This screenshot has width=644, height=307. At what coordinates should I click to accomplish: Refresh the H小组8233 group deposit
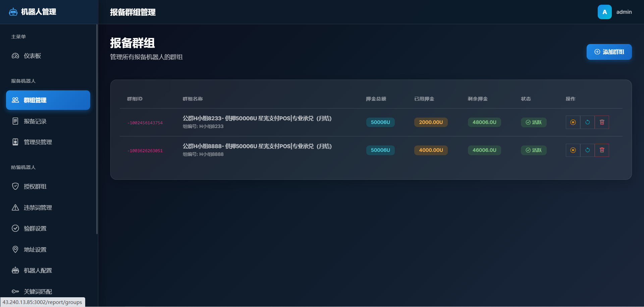[587, 122]
